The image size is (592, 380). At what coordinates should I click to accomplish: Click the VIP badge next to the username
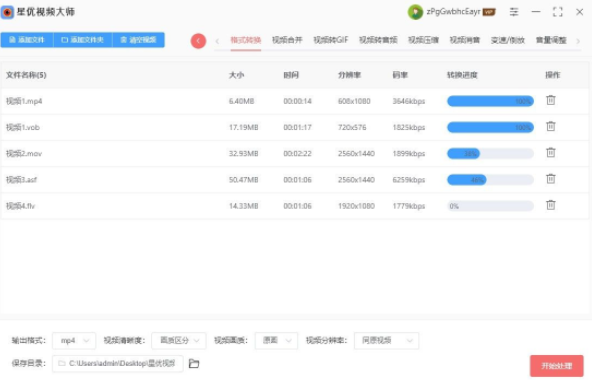pyautogui.click(x=489, y=12)
